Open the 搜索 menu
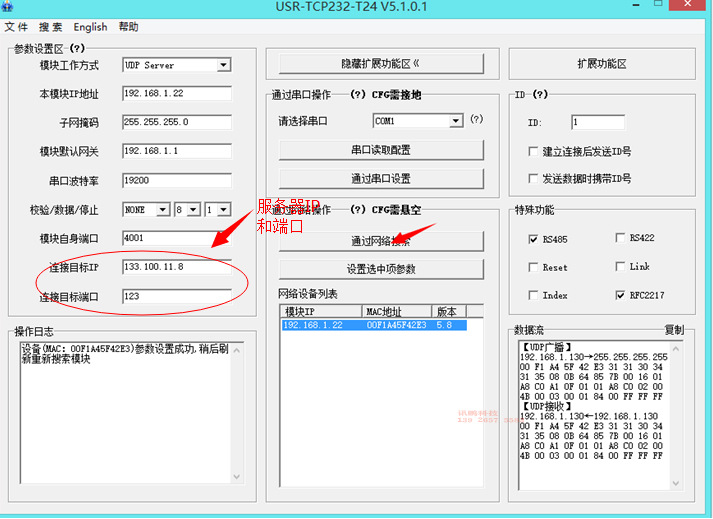The height and width of the screenshot is (519, 713). pos(50,27)
